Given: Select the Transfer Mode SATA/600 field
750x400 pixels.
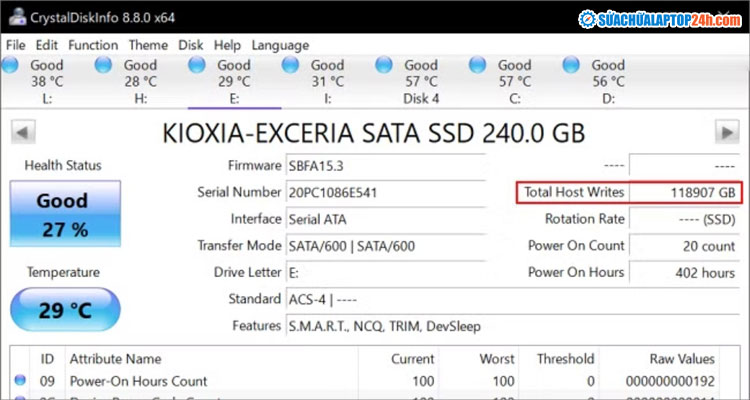Looking at the screenshot, I should pyautogui.click(x=385, y=246).
